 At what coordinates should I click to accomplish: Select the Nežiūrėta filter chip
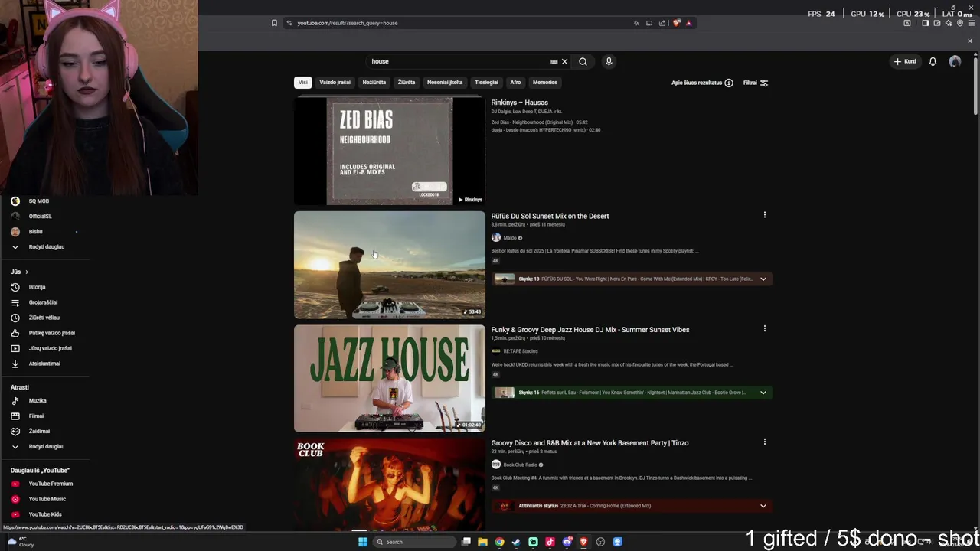pos(374,82)
